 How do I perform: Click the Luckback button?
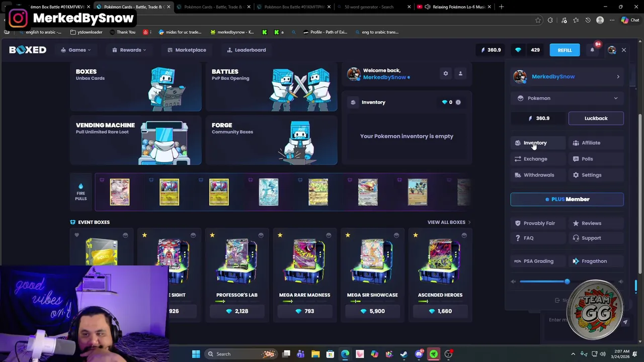(x=596, y=118)
